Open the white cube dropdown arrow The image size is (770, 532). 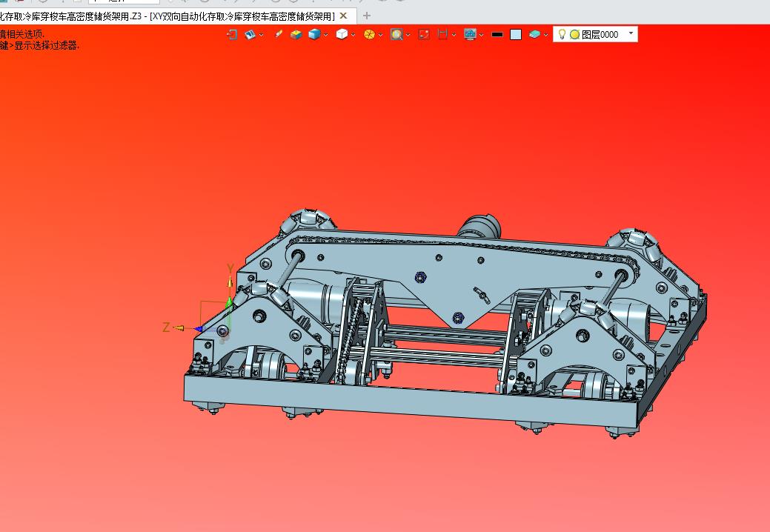coord(353,35)
